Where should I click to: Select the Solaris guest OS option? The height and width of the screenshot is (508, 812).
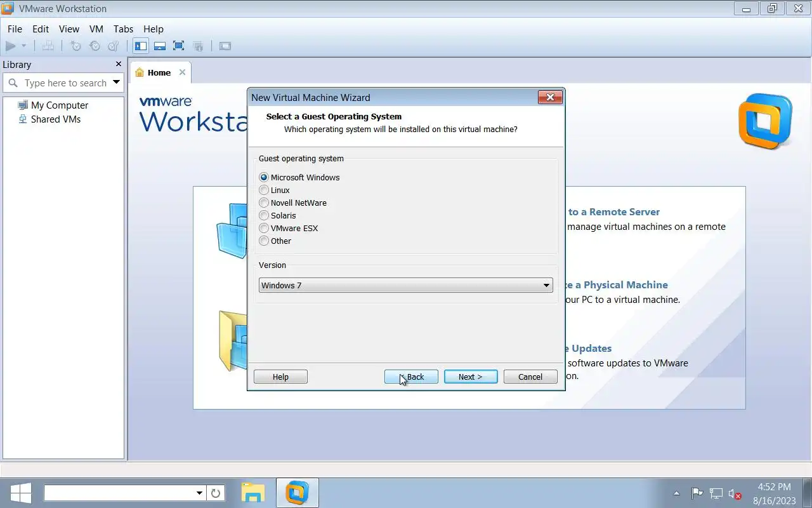click(278, 215)
